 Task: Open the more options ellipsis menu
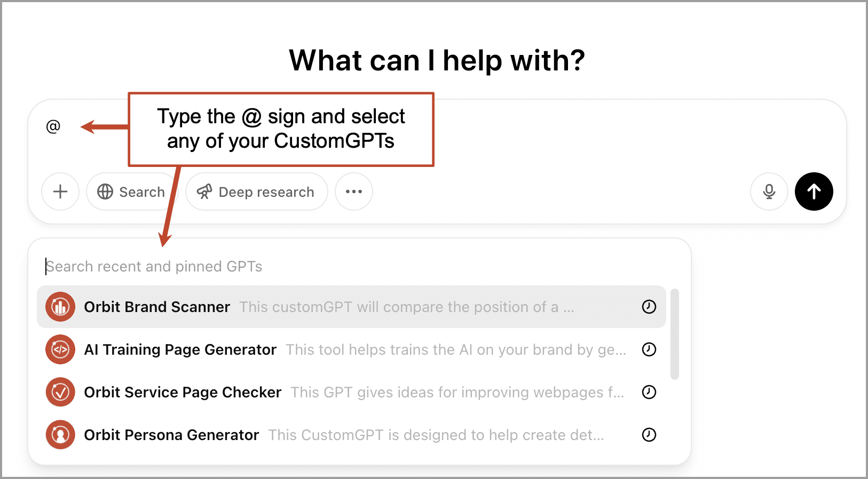click(x=353, y=191)
